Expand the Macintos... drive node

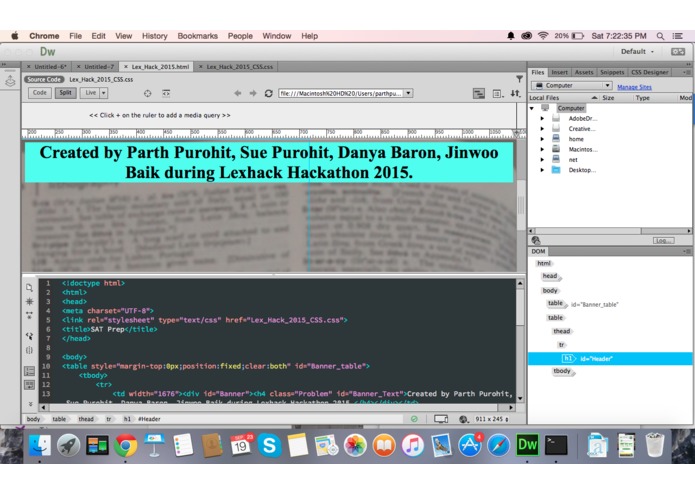click(x=542, y=149)
